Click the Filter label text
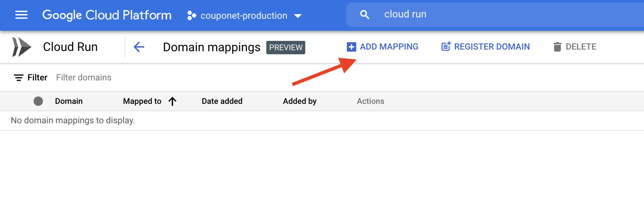The image size is (644, 201). point(38,78)
